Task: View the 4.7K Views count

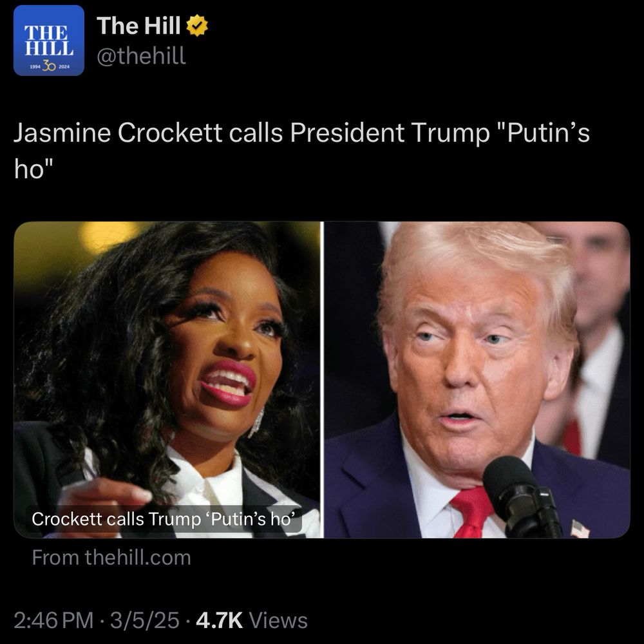Action: click(x=252, y=620)
